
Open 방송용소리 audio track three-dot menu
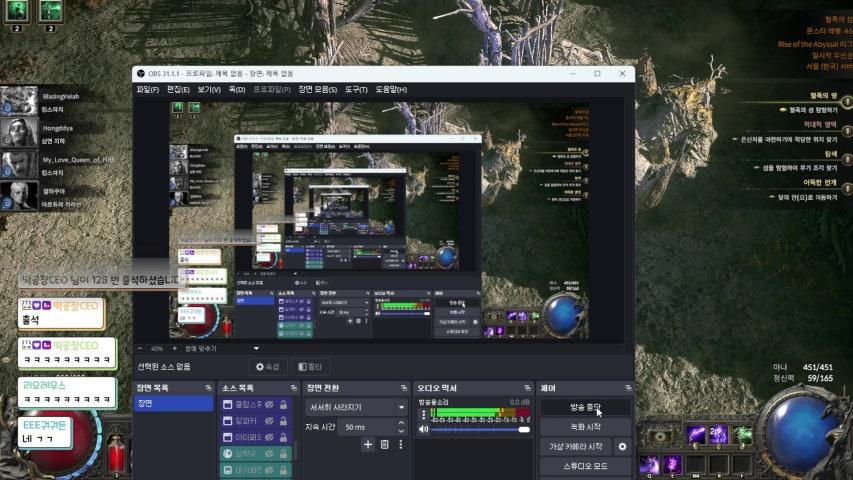[x=424, y=415]
